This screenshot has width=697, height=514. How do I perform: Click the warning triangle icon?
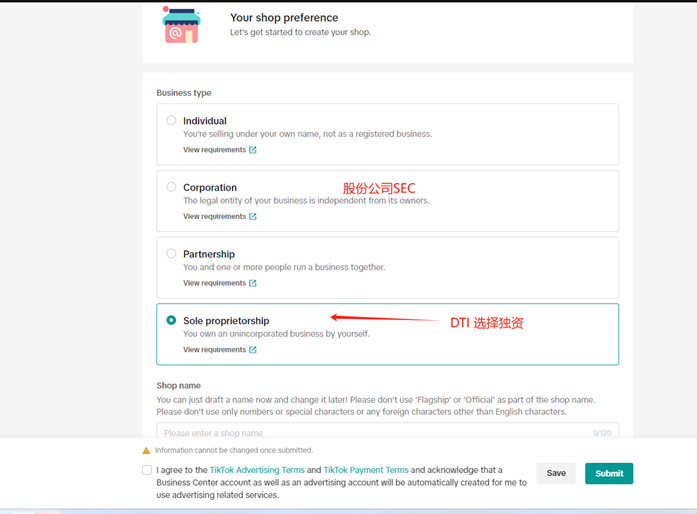coord(147,451)
